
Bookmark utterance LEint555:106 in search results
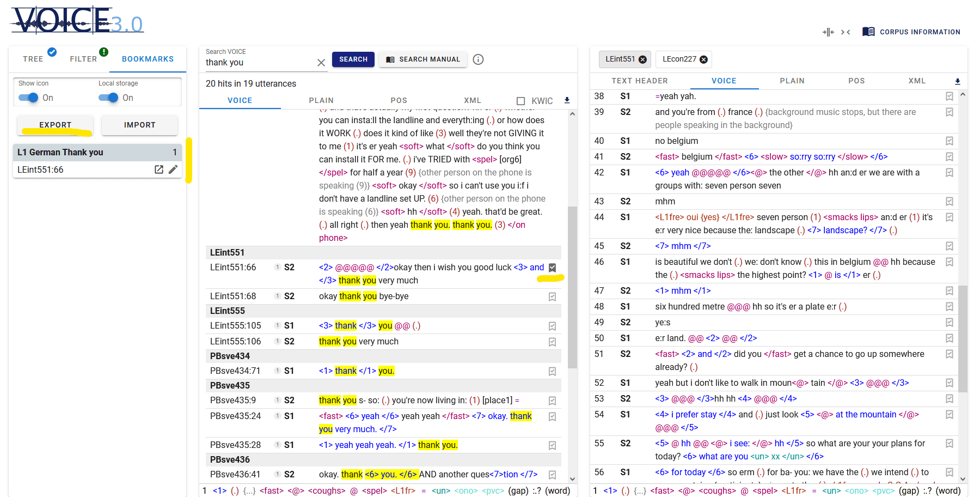pyautogui.click(x=552, y=342)
